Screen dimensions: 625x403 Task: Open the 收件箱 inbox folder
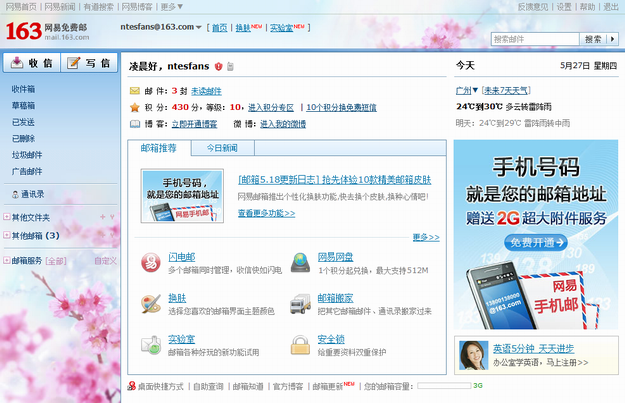click(x=23, y=89)
